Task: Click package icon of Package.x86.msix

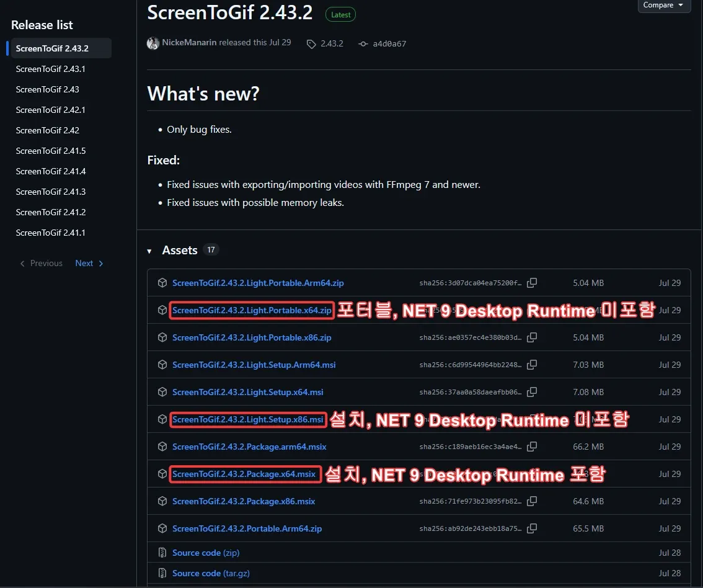Action: tap(162, 501)
